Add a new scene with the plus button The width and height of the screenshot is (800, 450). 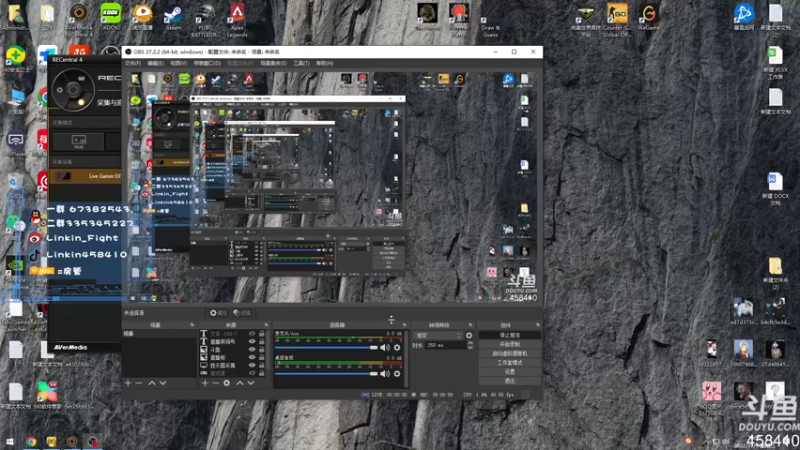tap(128, 383)
